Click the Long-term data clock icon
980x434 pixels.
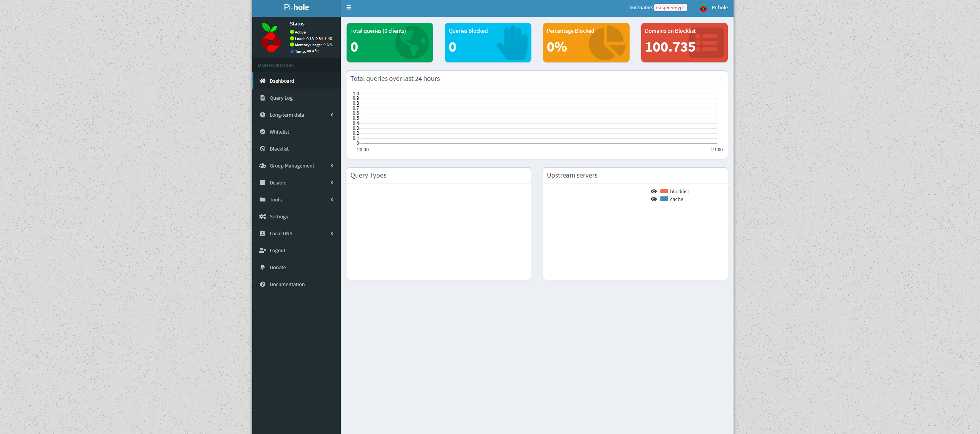point(263,115)
